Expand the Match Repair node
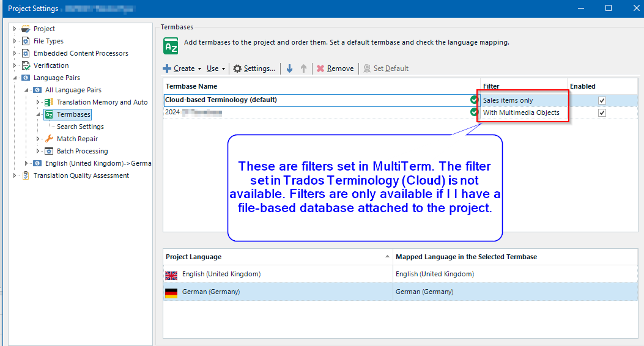 click(38, 139)
